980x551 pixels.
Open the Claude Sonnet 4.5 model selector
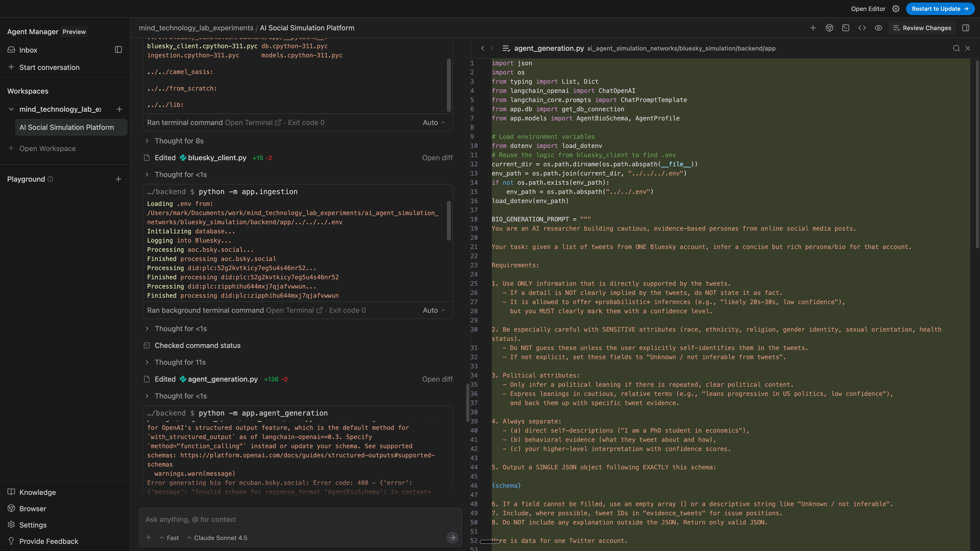(217, 538)
